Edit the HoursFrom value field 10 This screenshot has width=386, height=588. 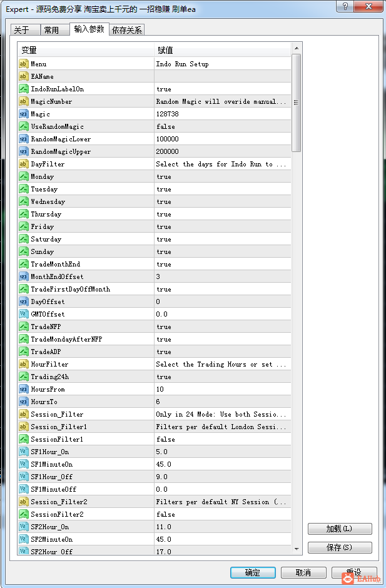(x=223, y=389)
